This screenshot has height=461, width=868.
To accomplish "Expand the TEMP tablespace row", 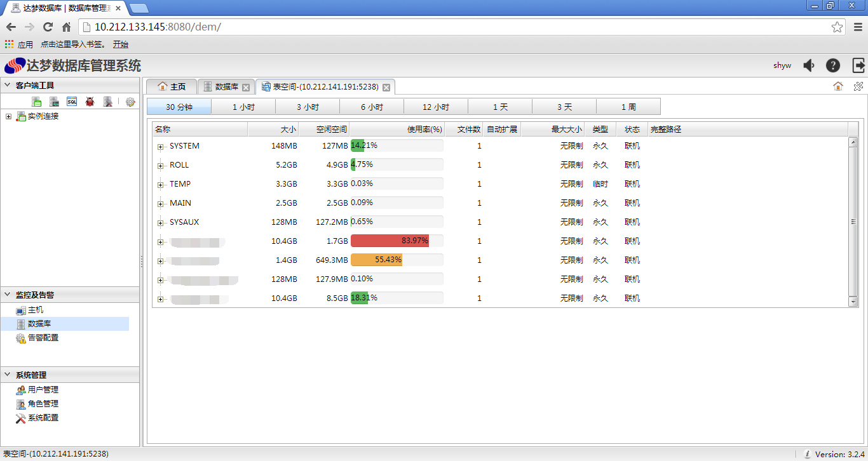I will (x=161, y=185).
